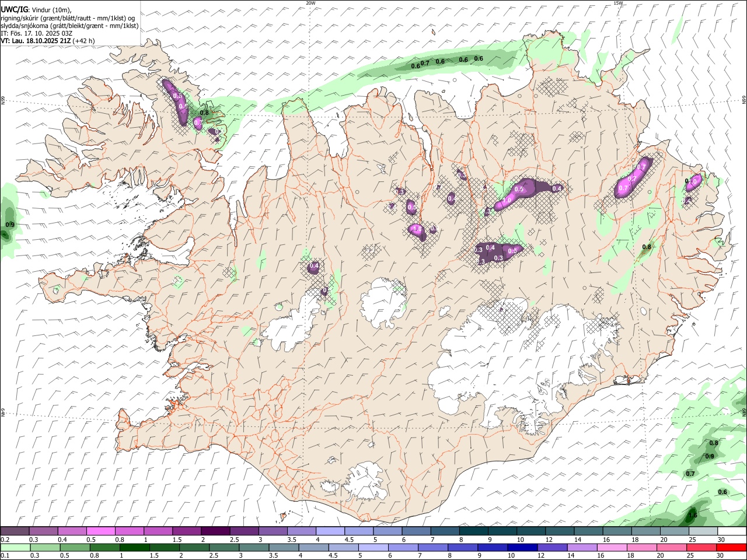Click the 0.2 label in the snow legend
Screen dimensions: 747x560
5,540
